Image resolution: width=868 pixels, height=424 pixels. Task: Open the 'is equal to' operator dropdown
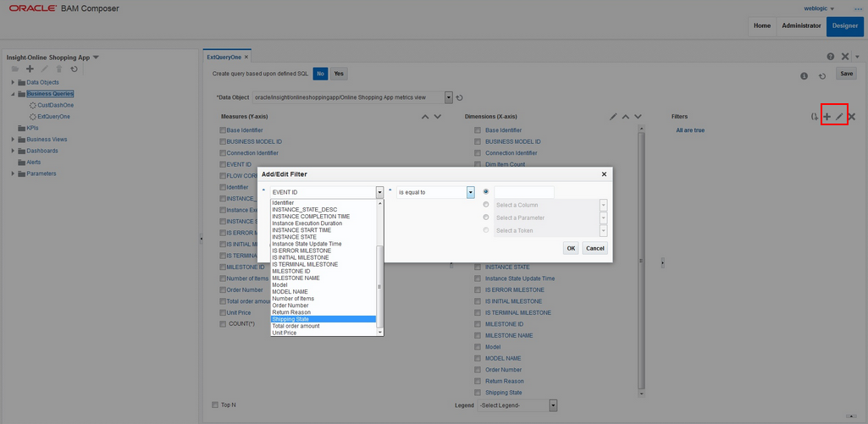[x=471, y=192]
